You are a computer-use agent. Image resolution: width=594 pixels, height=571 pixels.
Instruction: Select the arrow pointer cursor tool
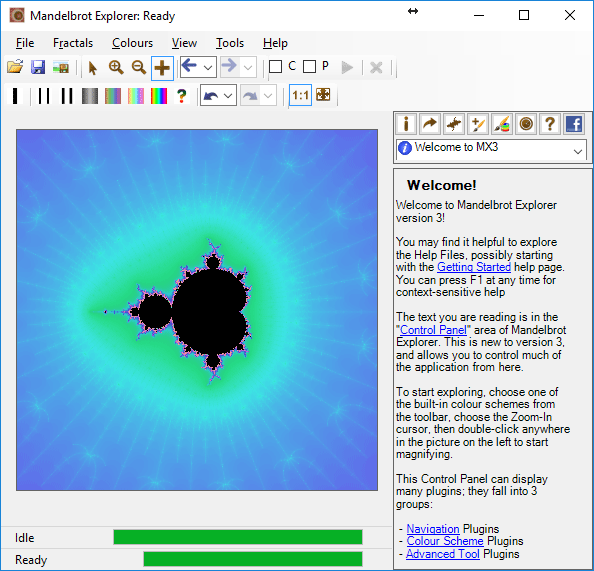tap(93, 68)
